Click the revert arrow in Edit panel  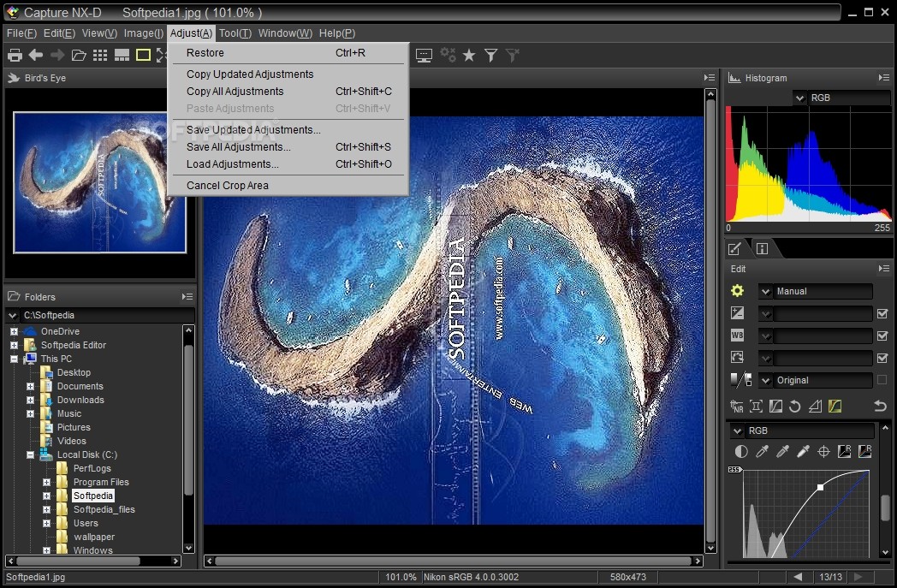(880, 407)
